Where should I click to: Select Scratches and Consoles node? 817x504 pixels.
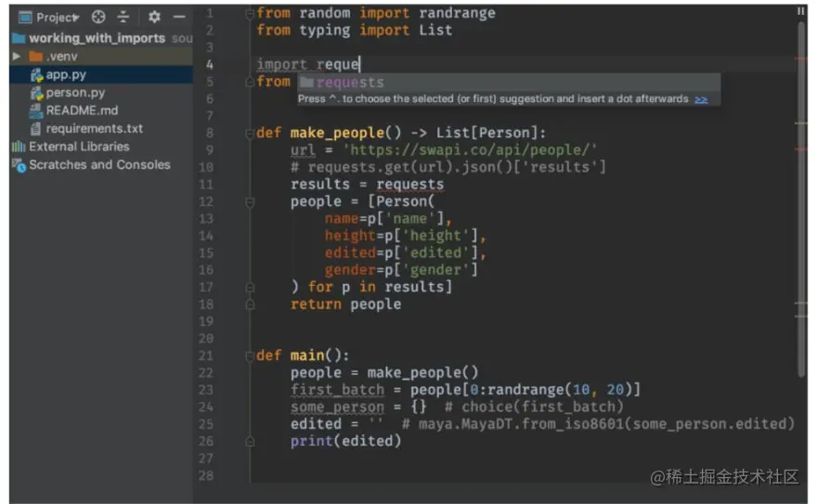tap(99, 164)
